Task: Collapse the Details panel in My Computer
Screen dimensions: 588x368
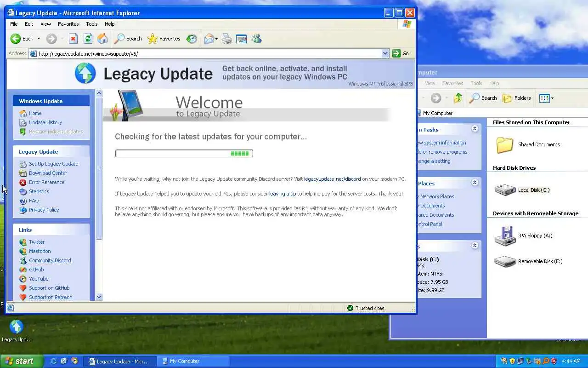Action: point(475,246)
